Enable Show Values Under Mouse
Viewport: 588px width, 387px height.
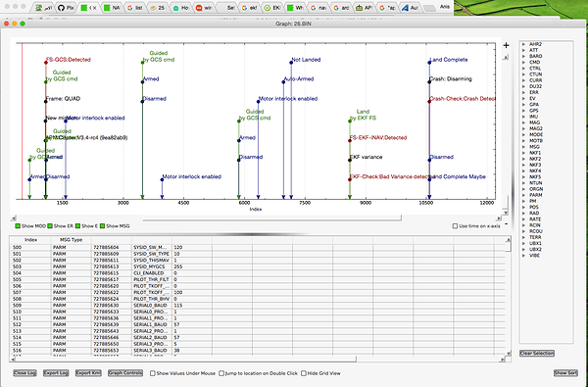tap(153, 373)
